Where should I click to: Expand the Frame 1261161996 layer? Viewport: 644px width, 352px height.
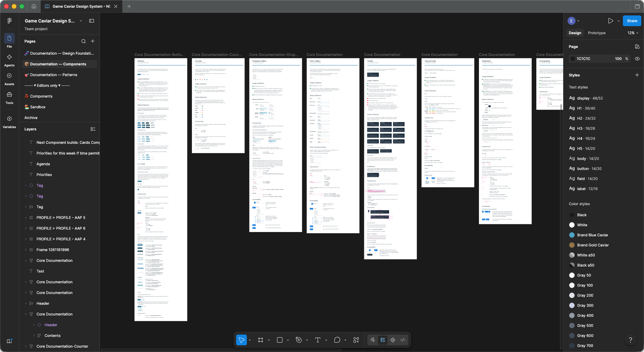pos(26,250)
